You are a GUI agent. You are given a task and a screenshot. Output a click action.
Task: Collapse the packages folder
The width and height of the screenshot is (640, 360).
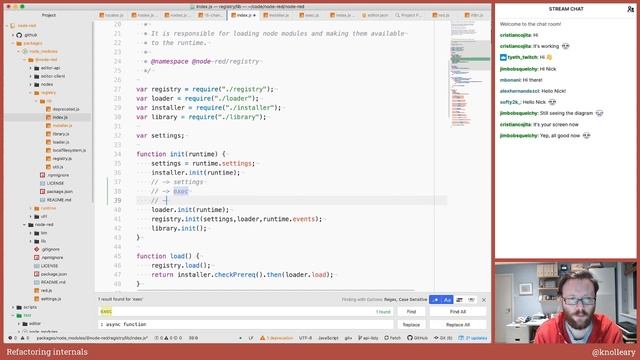13,43
